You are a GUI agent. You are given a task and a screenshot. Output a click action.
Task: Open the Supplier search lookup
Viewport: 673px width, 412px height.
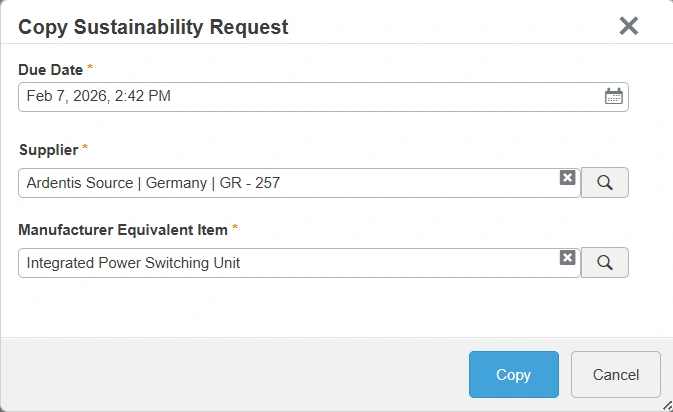tap(605, 183)
